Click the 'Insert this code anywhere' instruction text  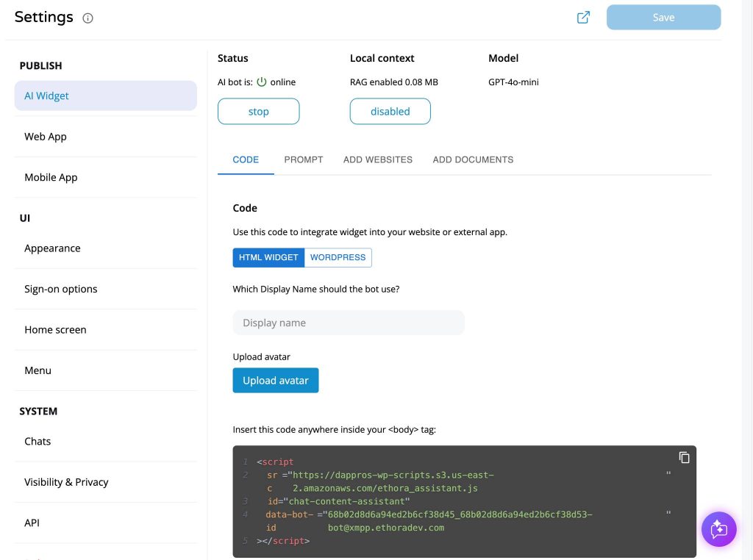tap(335, 430)
